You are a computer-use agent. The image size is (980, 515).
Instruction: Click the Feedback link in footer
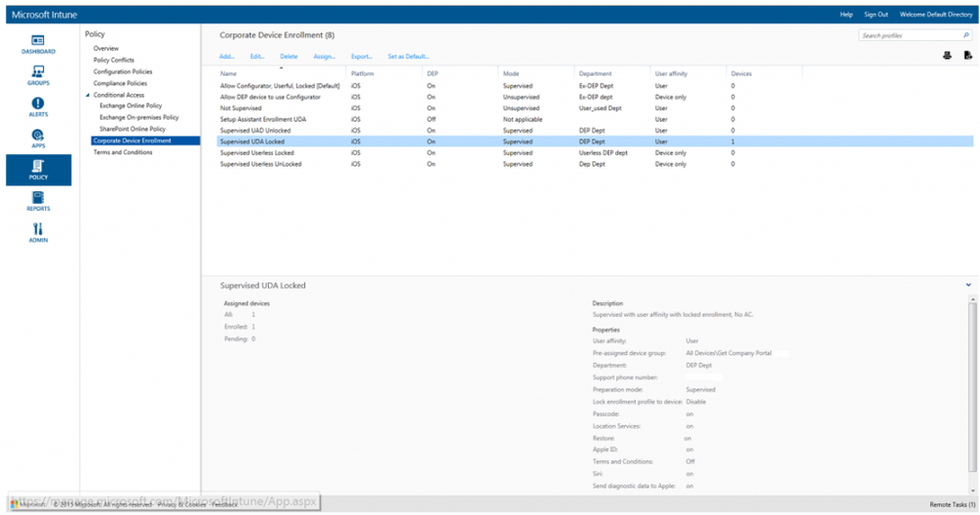coord(225,504)
